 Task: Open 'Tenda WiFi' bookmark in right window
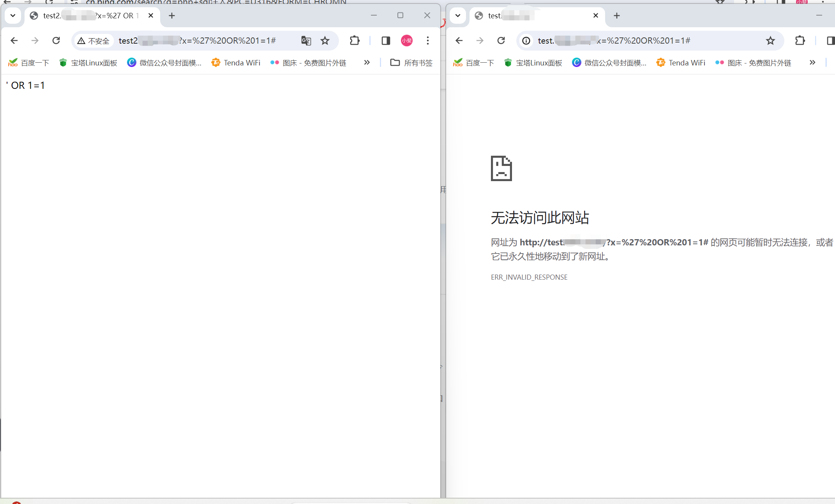[681, 63]
